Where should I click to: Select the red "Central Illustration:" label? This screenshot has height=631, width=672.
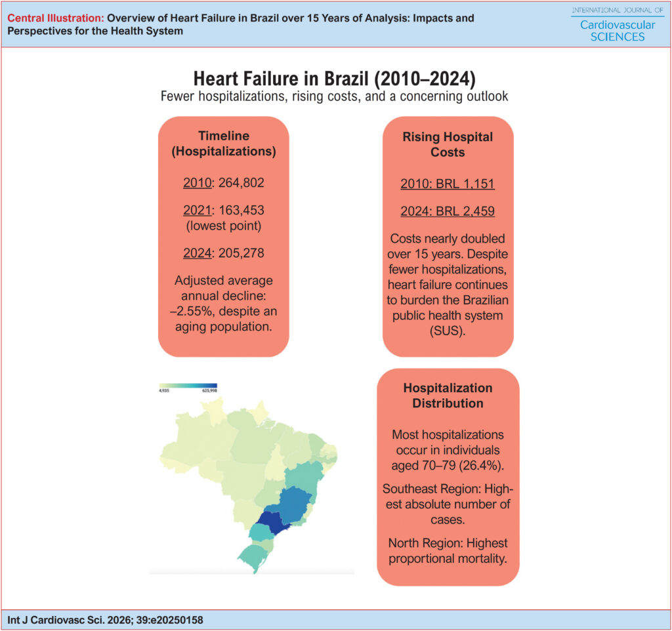click(56, 18)
